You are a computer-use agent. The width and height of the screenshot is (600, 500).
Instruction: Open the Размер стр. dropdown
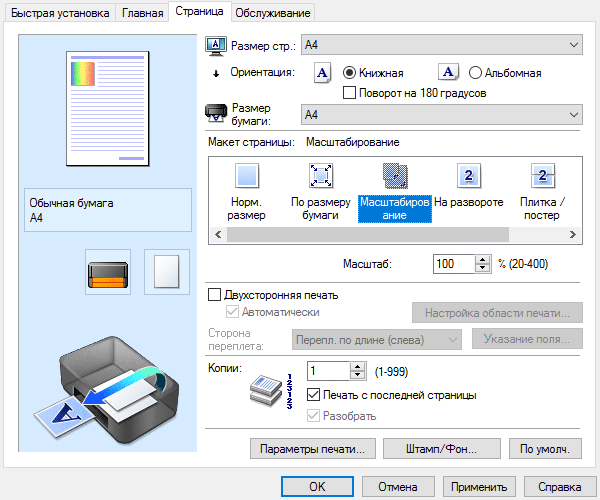442,45
